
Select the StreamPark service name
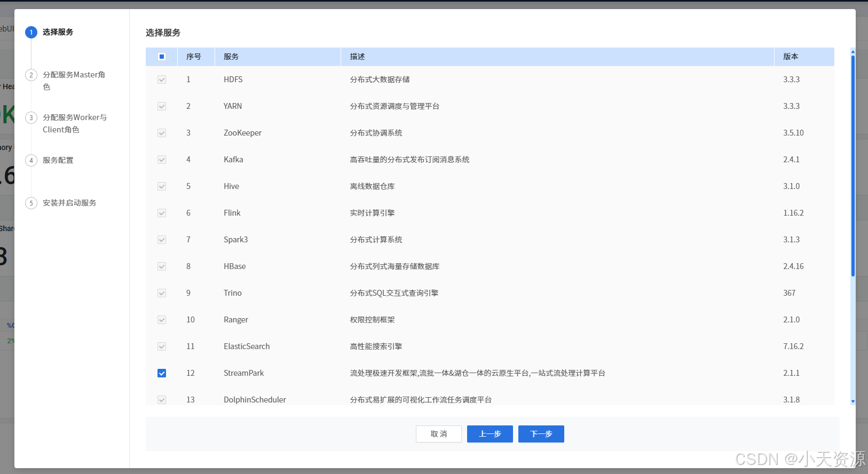[244, 373]
